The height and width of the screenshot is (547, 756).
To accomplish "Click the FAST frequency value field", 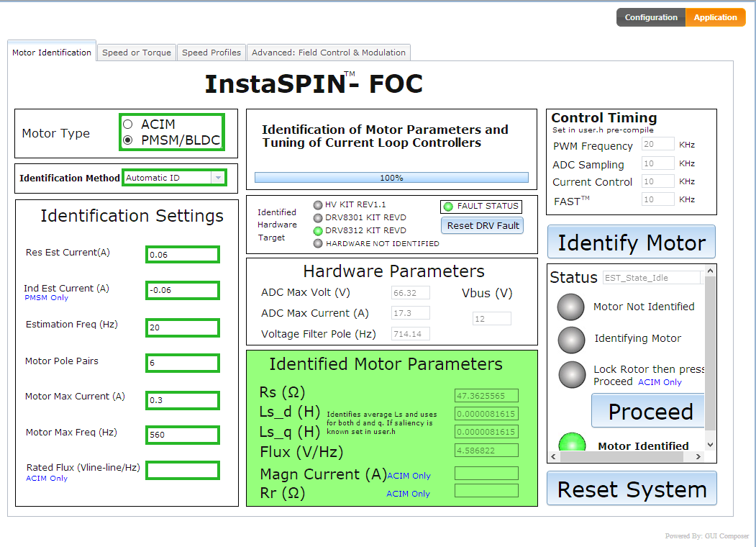I will (x=657, y=199).
